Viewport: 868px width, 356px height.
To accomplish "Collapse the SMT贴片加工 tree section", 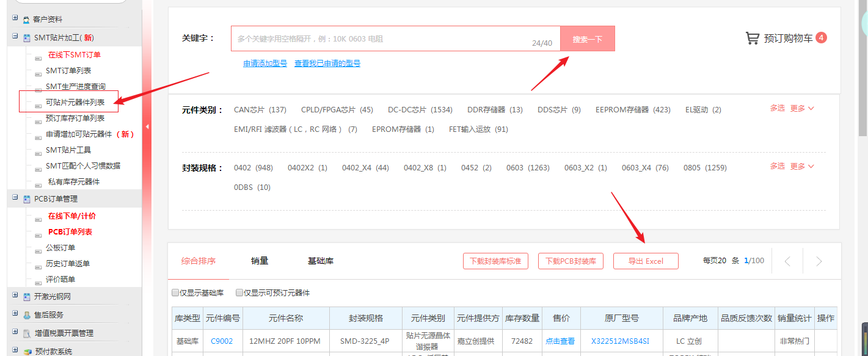I will 15,37.
